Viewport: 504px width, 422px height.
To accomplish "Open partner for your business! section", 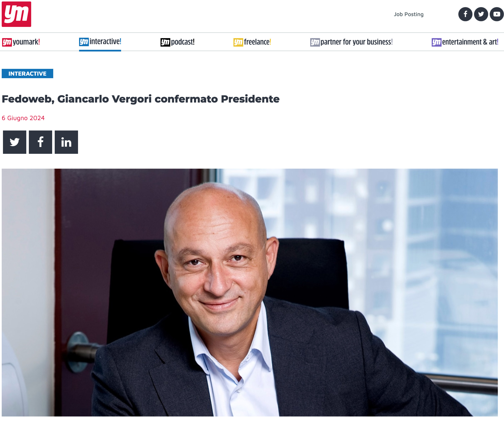I will [351, 42].
